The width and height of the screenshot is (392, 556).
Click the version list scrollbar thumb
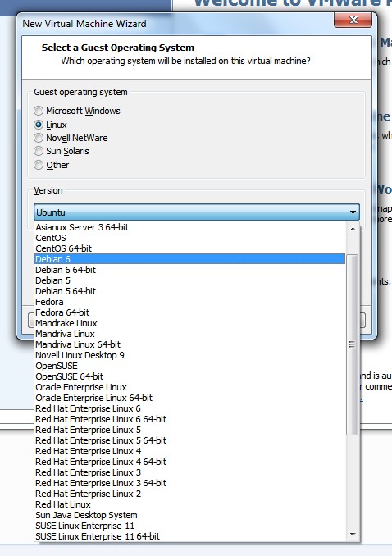(x=353, y=344)
